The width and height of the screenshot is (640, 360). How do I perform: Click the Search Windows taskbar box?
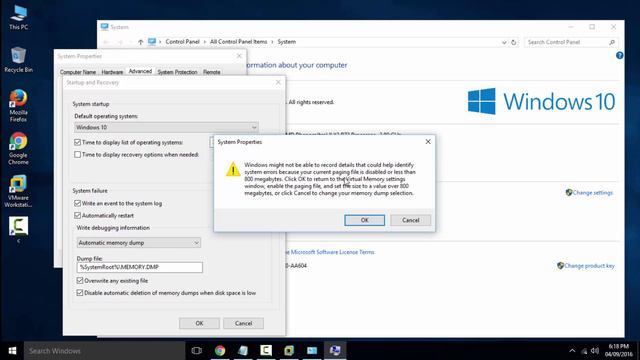pyautogui.click(x=104, y=351)
